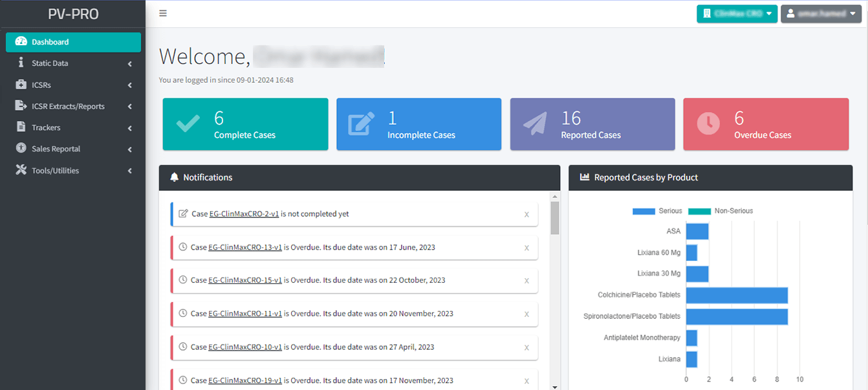Click the Notifications bell icon

click(174, 177)
